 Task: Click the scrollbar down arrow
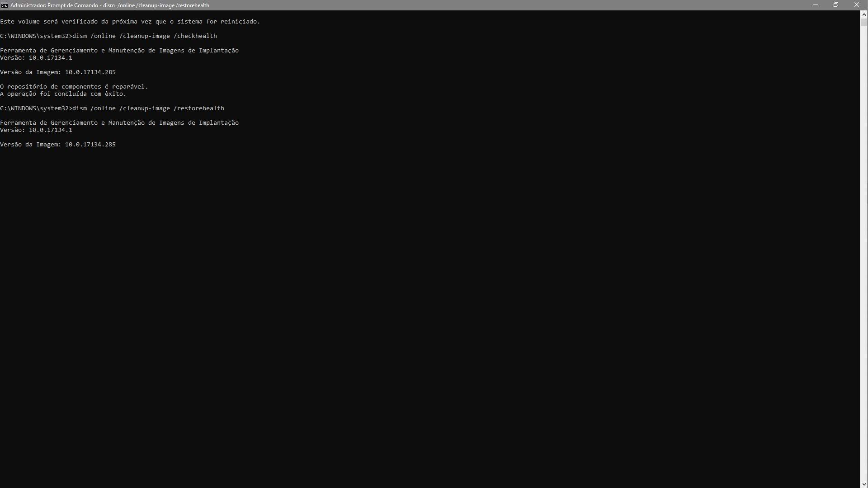pos(864,484)
